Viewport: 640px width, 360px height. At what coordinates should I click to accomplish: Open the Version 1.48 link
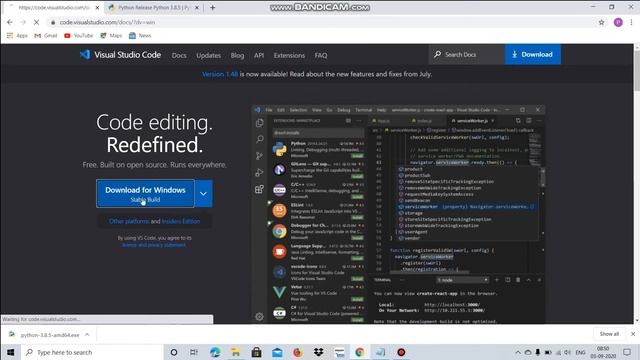tap(220, 74)
